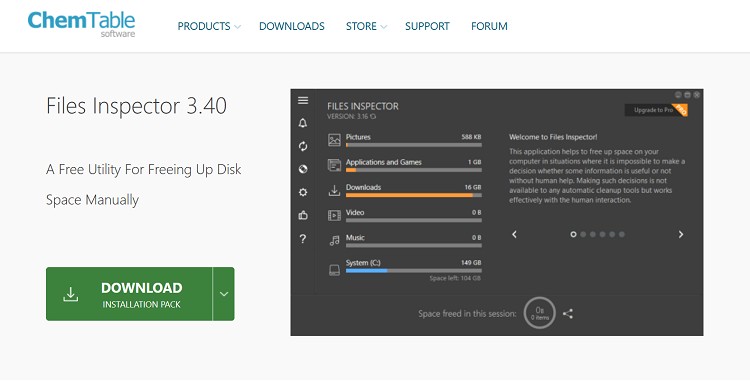
Task: Click the Video label
Action: 355,213
